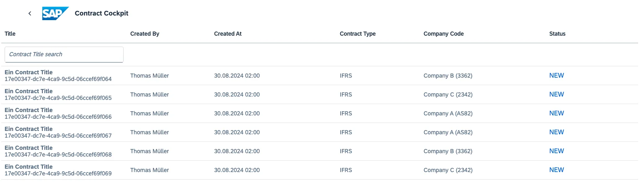Click Company A (AS82) in row f067

[448, 132]
